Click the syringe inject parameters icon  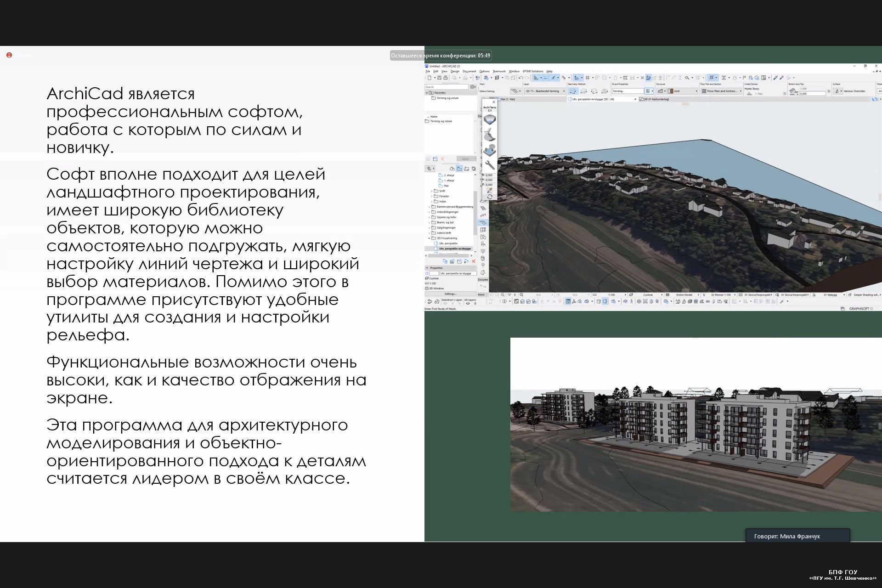coord(781,78)
